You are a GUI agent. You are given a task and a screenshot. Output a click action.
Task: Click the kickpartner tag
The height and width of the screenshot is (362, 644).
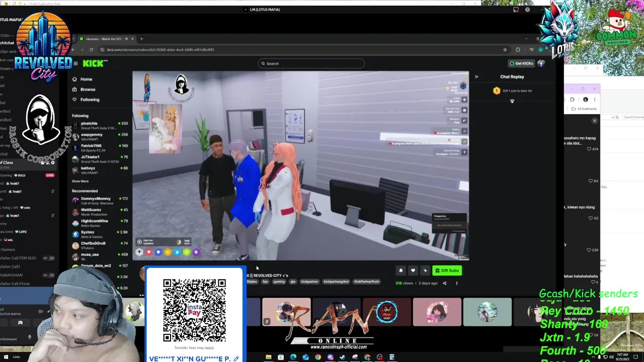[x=309, y=282]
